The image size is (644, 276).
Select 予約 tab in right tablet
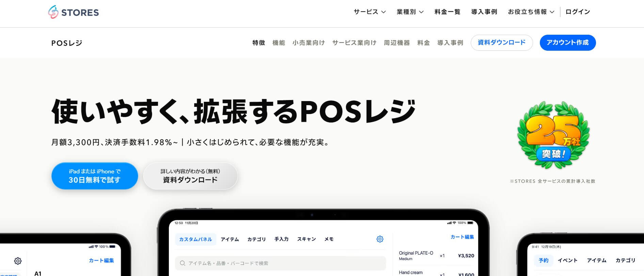(544, 260)
